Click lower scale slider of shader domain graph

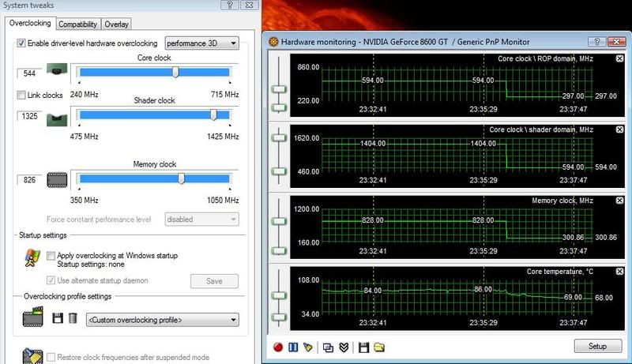click(x=279, y=171)
